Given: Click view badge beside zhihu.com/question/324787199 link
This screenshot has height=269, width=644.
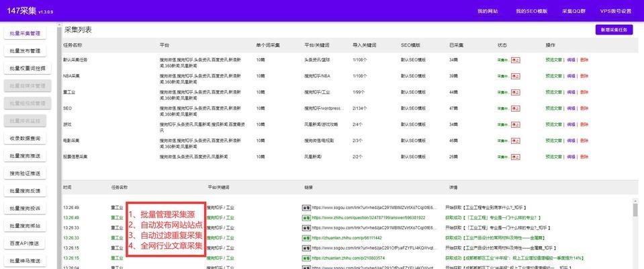Looking at the screenshot, I should 306,218.
